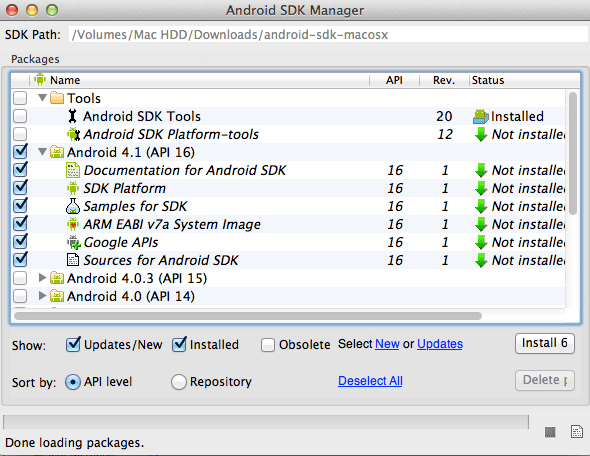Click the Deselect All link
590x456 pixels.
click(x=370, y=381)
